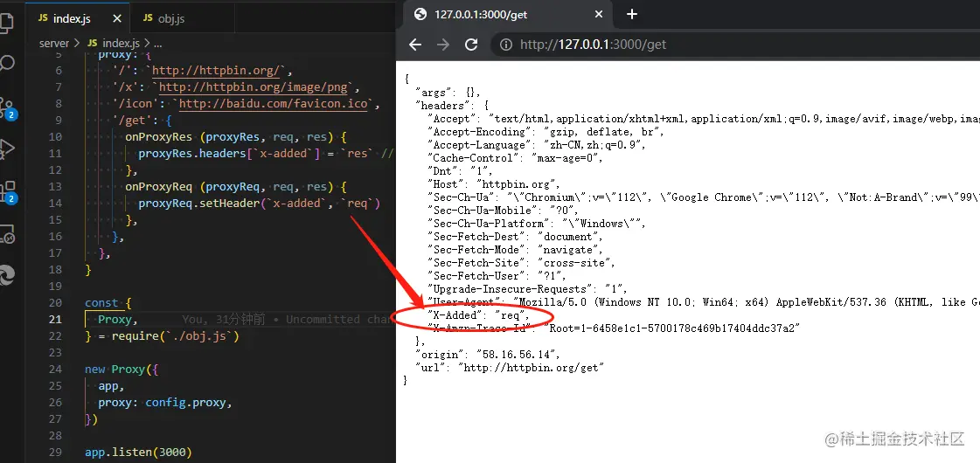Click the "Sec-Fetch-Mode": "navigate" line
Viewport: 980px width, 463px height.
pyautogui.click(x=514, y=250)
